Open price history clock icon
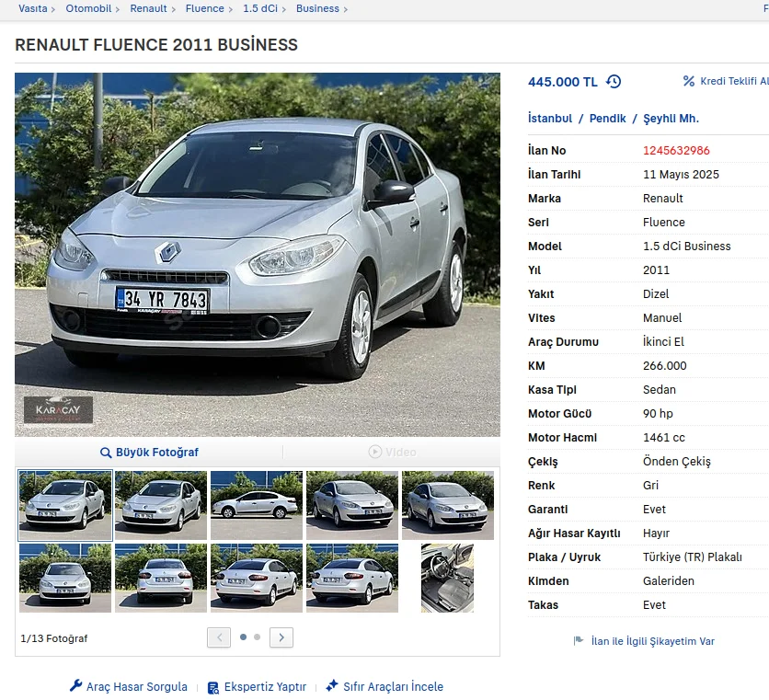The width and height of the screenshot is (769, 700). (614, 82)
